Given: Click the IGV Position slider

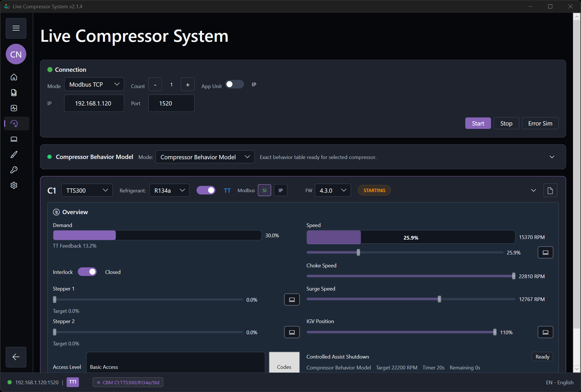Looking at the screenshot, I should pos(401,332).
